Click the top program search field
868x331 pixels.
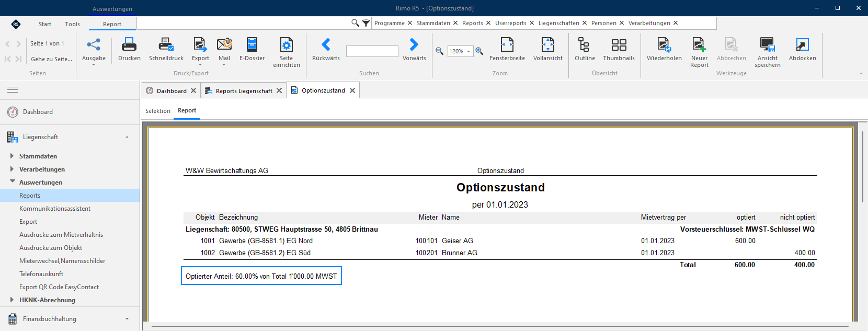tap(244, 23)
